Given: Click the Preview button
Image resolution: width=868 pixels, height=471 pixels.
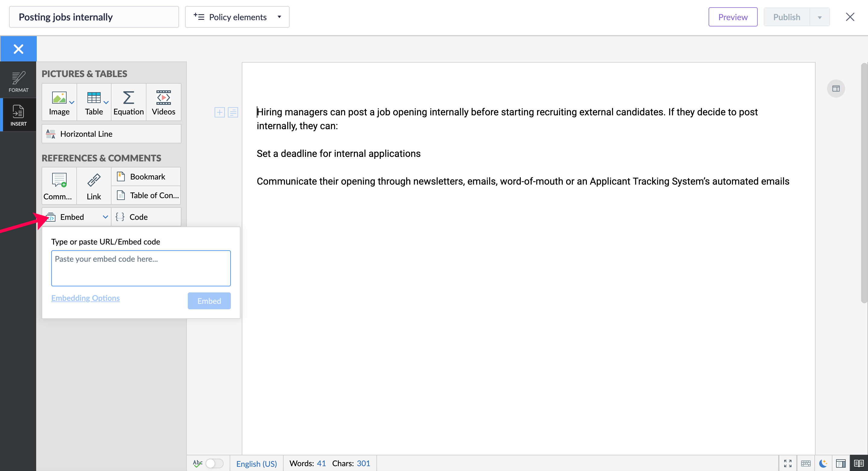Looking at the screenshot, I should pos(733,17).
